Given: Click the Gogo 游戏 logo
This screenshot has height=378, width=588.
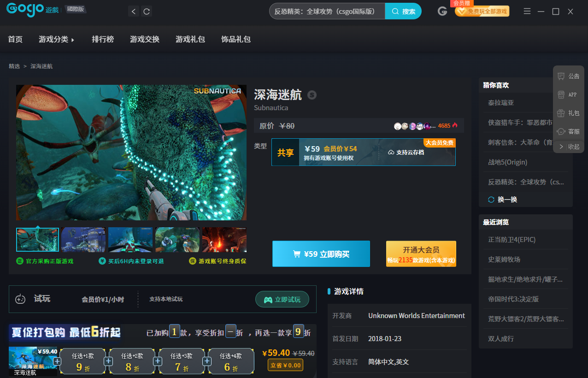Looking at the screenshot, I should (x=33, y=9).
